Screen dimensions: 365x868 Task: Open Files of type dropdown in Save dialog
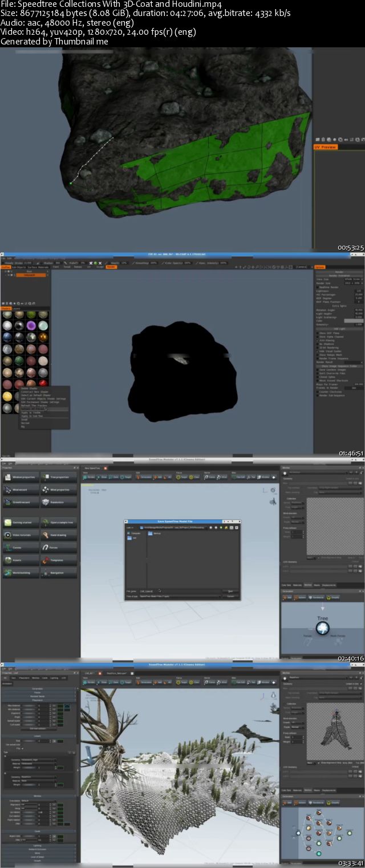(181, 596)
